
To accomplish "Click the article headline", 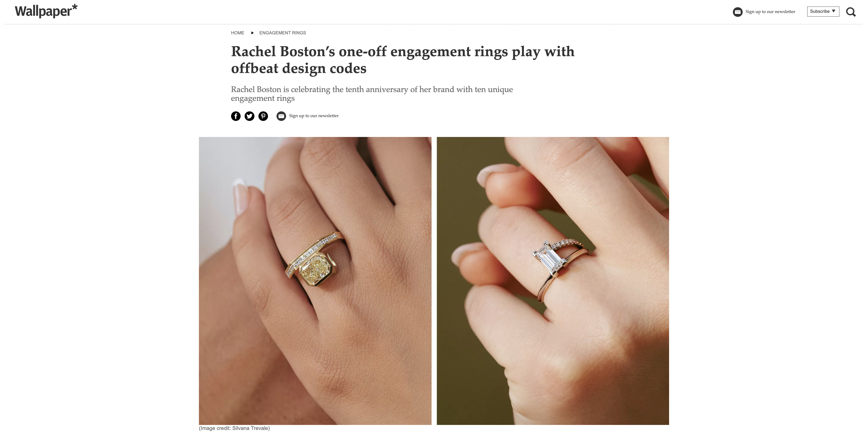I will 403,60.
